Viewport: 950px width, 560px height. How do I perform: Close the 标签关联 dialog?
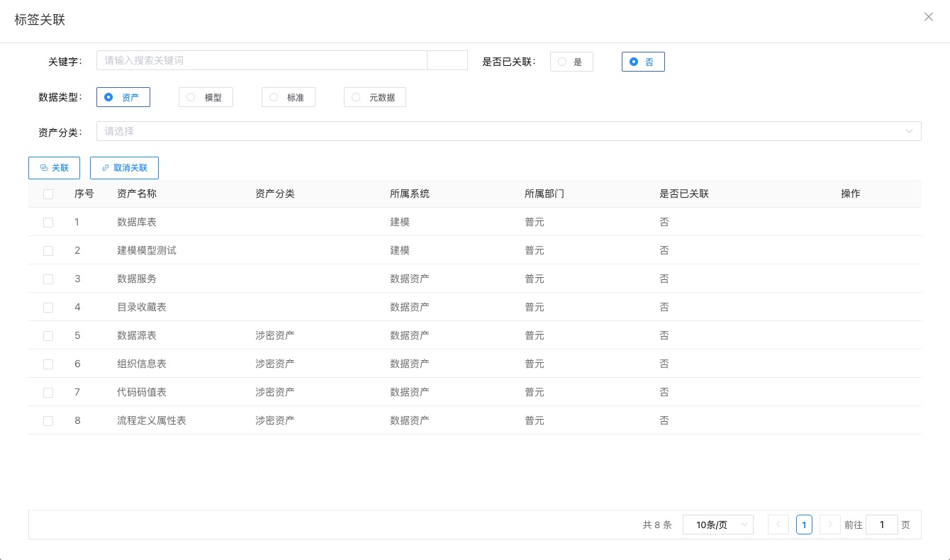point(928,17)
